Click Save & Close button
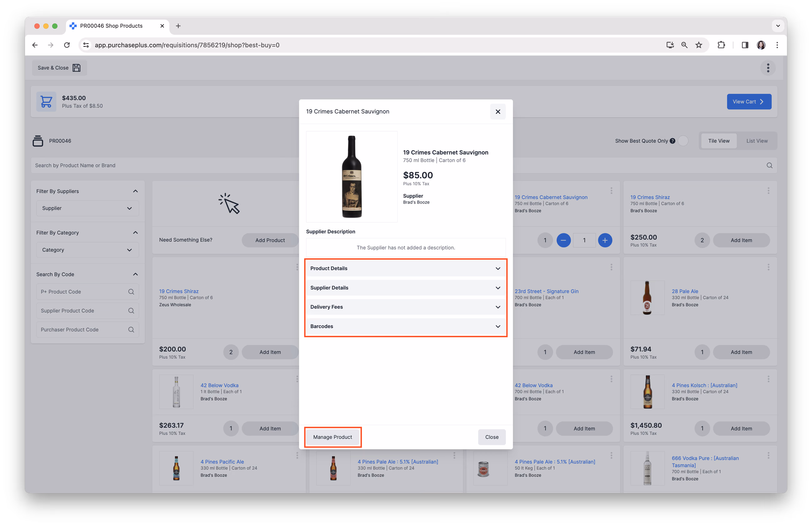 [59, 68]
